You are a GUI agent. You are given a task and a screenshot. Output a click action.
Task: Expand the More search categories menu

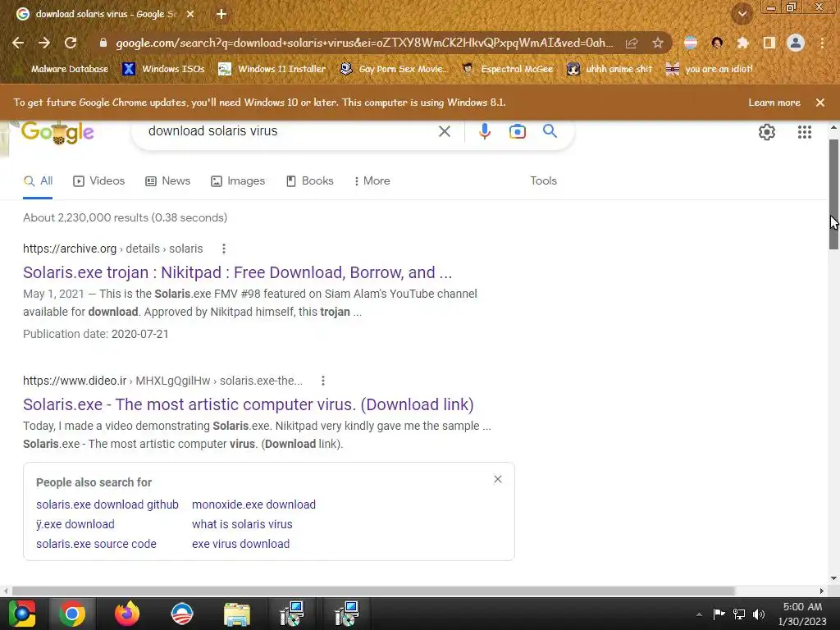pos(372,181)
